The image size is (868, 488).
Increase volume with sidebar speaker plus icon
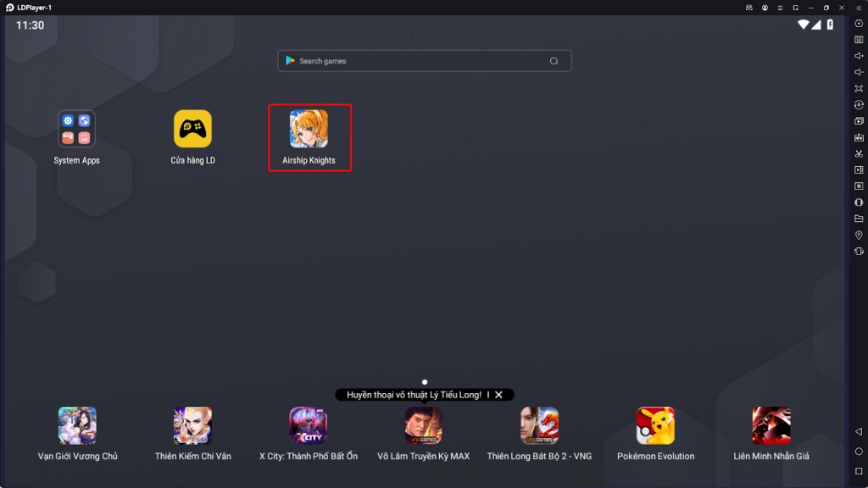click(859, 56)
